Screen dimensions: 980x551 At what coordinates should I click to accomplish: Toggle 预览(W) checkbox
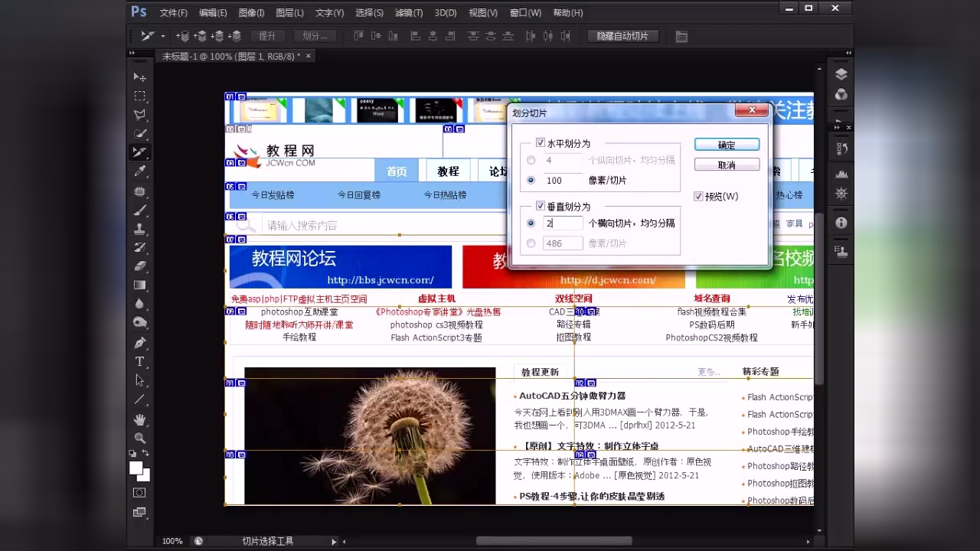click(x=698, y=197)
